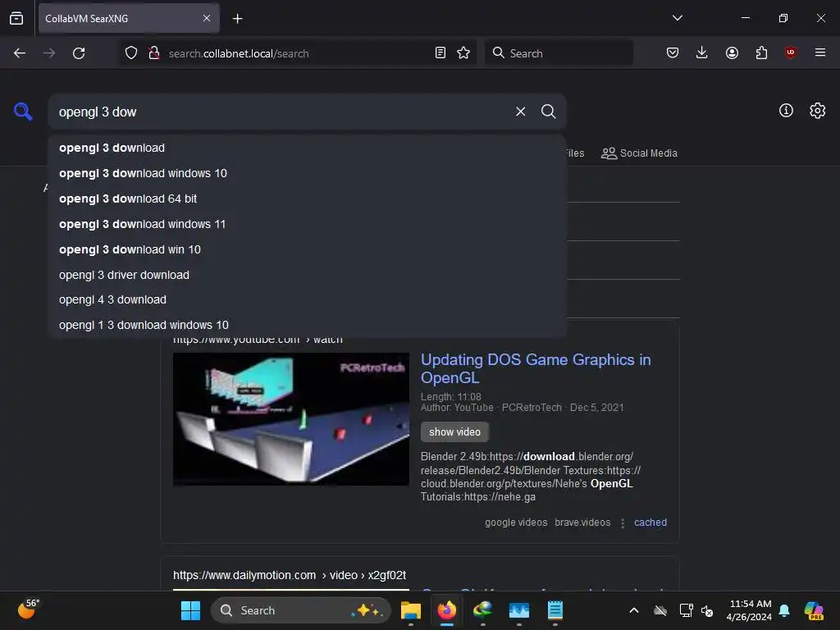Open Notepad taskbar icon

(x=555, y=610)
